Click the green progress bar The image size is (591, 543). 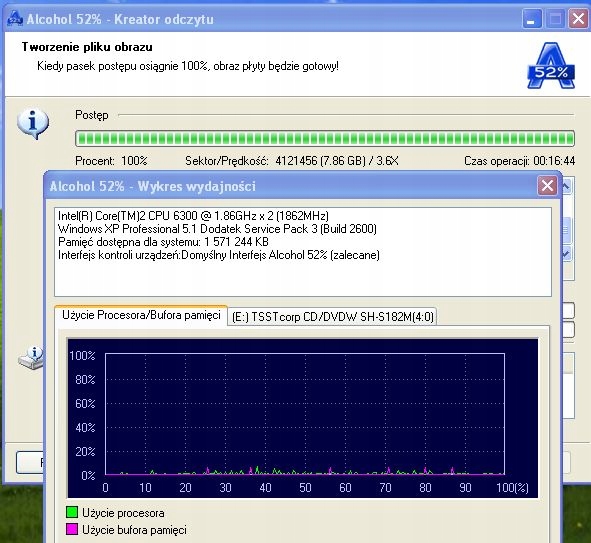(x=325, y=138)
